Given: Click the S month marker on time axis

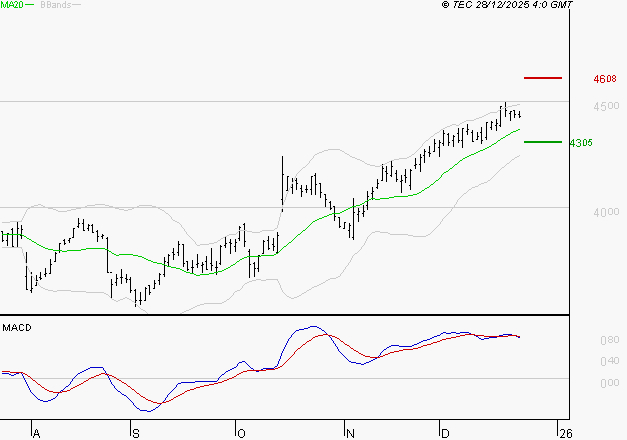Looking at the screenshot, I should (136, 434).
